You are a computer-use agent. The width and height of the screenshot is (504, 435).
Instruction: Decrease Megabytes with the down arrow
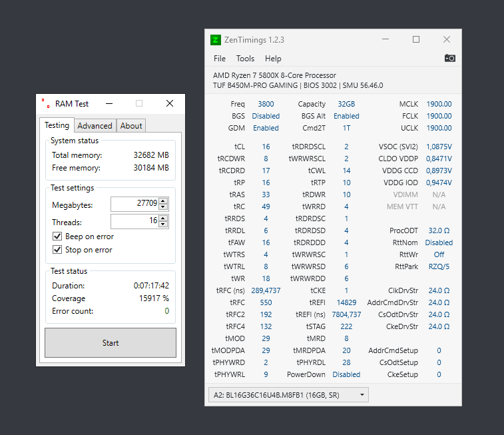[x=163, y=207]
